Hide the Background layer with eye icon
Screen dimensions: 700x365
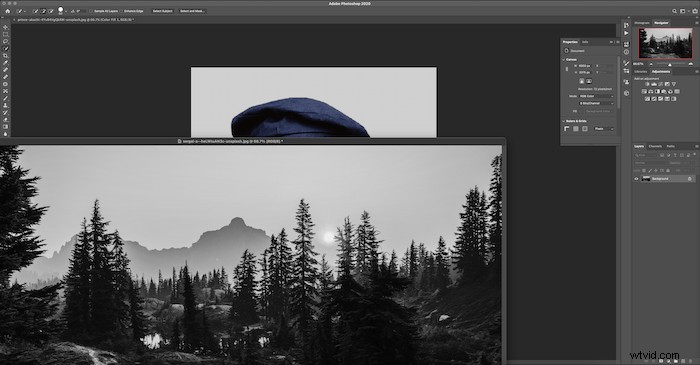637,179
